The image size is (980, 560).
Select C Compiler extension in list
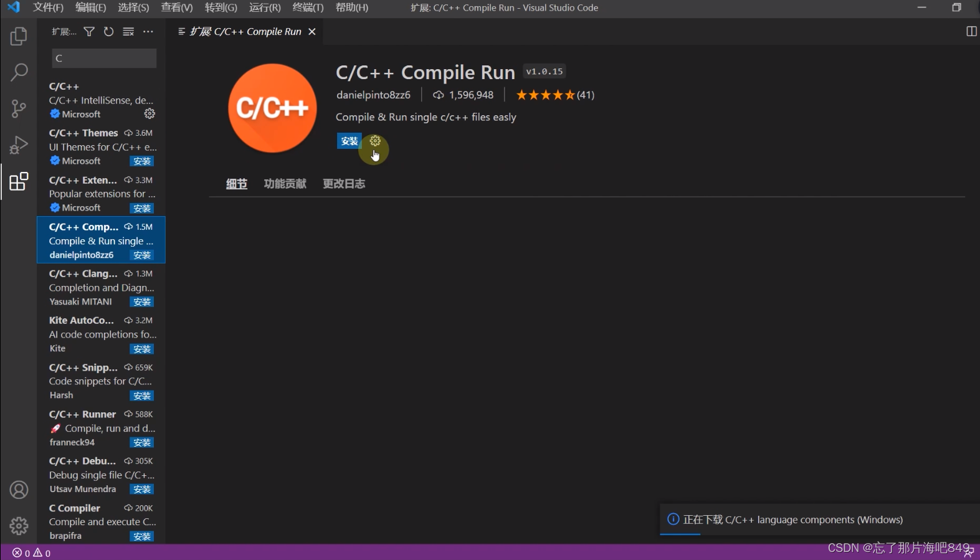tap(101, 521)
